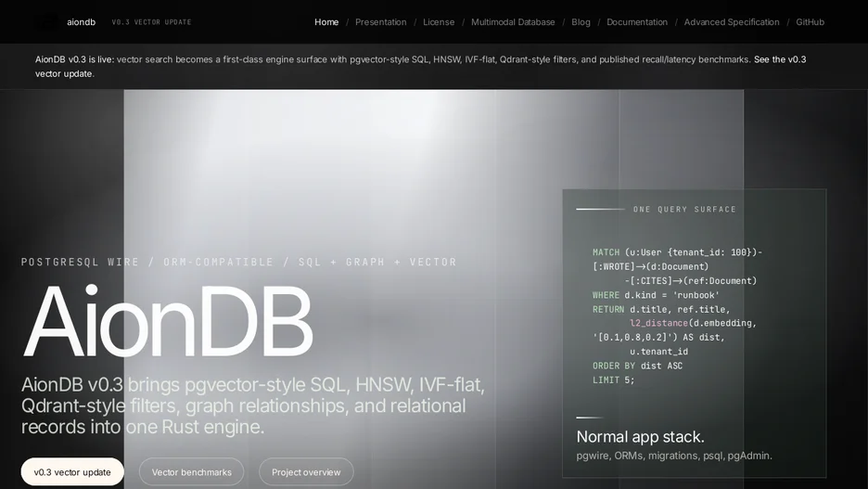868x489 pixels.
Task: Click the V0.3 VECTOR UPDATE header tag
Action: [151, 22]
